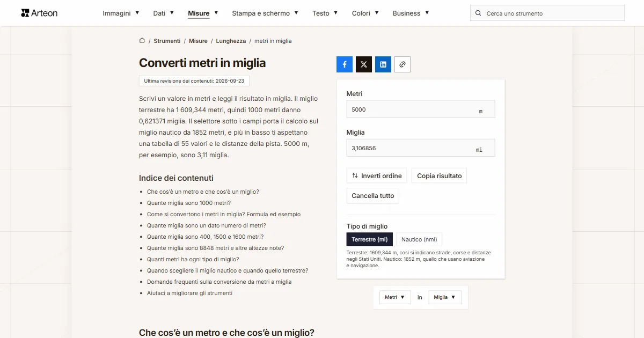Image resolution: width=644 pixels, height=338 pixels.
Task: Open the Immagini menu
Action: (x=121, y=13)
